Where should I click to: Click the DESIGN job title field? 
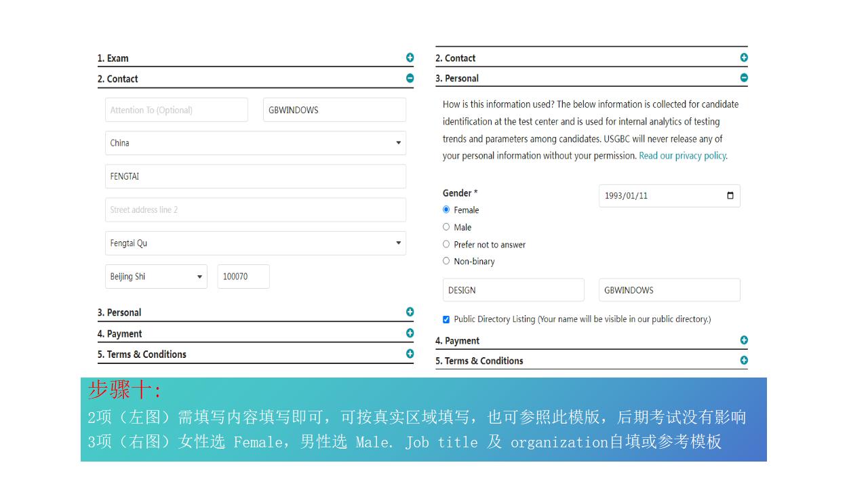[x=513, y=289]
